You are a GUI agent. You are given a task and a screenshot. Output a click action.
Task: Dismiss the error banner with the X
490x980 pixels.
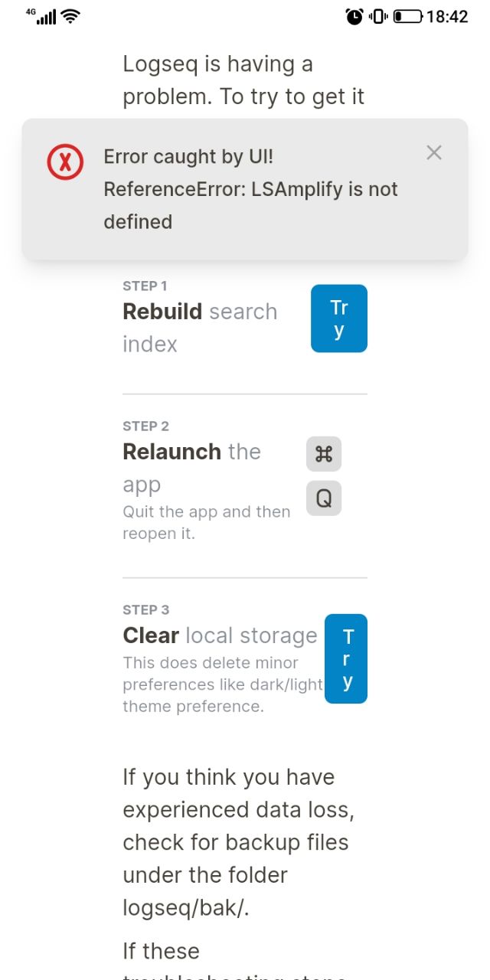click(434, 152)
